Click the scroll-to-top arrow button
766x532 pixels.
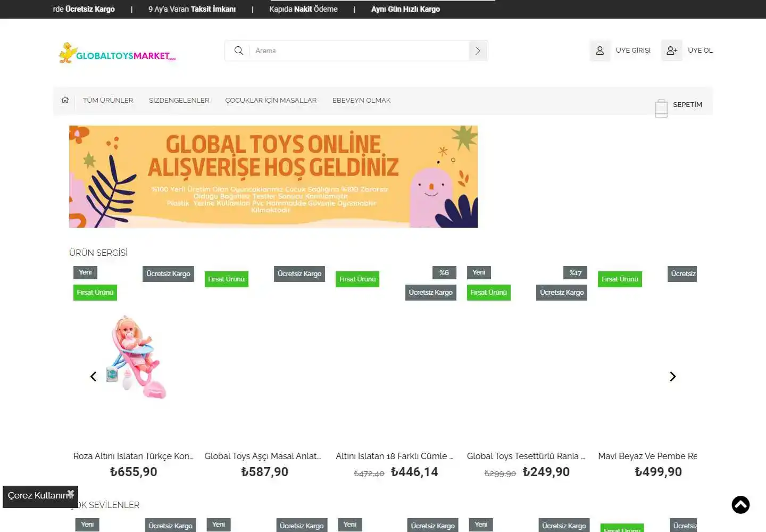tap(740, 505)
